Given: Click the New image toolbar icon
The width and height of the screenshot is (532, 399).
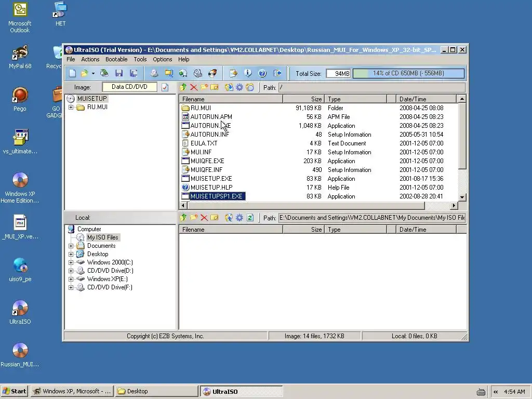Looking at the screenshot, I should coord(72,73).
